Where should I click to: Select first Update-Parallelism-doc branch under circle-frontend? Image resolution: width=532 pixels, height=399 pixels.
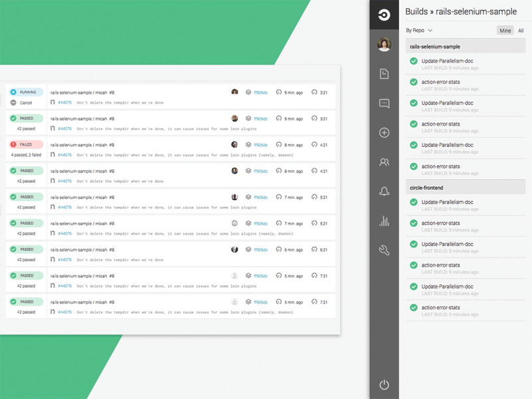pos(465,205)
